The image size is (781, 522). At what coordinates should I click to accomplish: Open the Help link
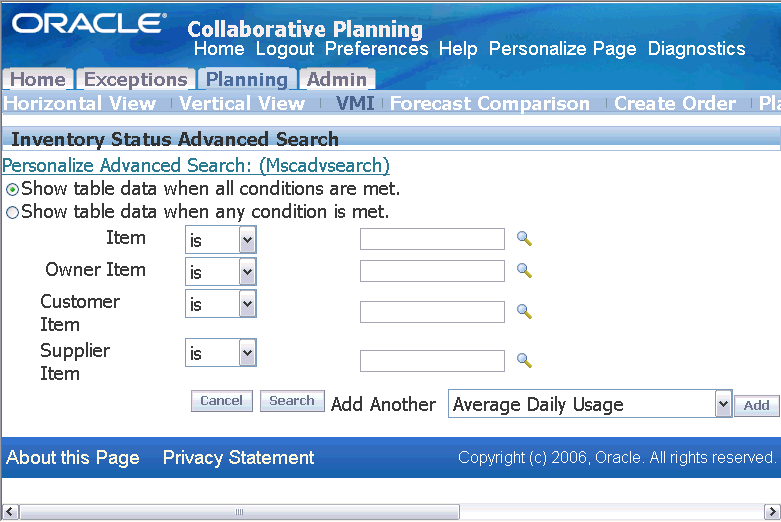coord(458,49)
